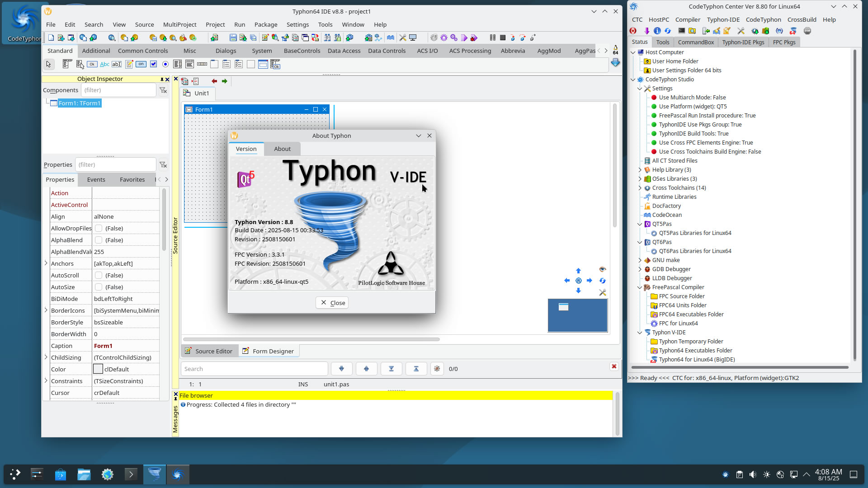Click the Color property clDefault swatch
This screenshot has height=488, width=868.
98,369
